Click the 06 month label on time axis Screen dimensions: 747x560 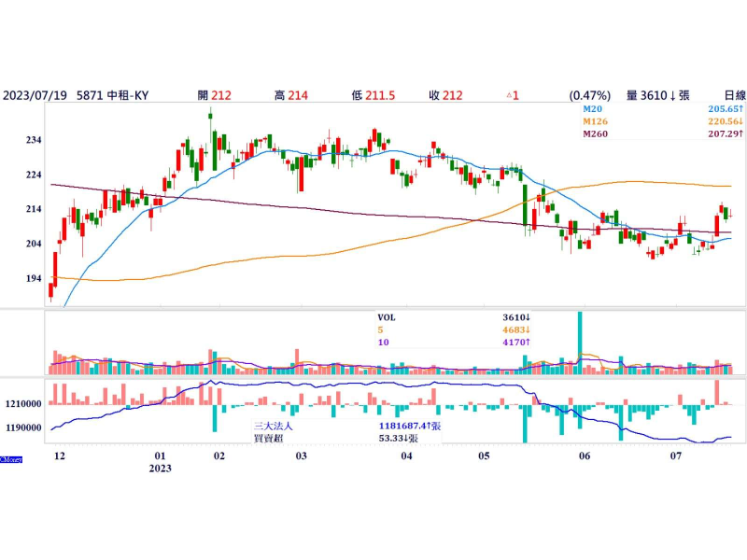(x=585, y=456)
